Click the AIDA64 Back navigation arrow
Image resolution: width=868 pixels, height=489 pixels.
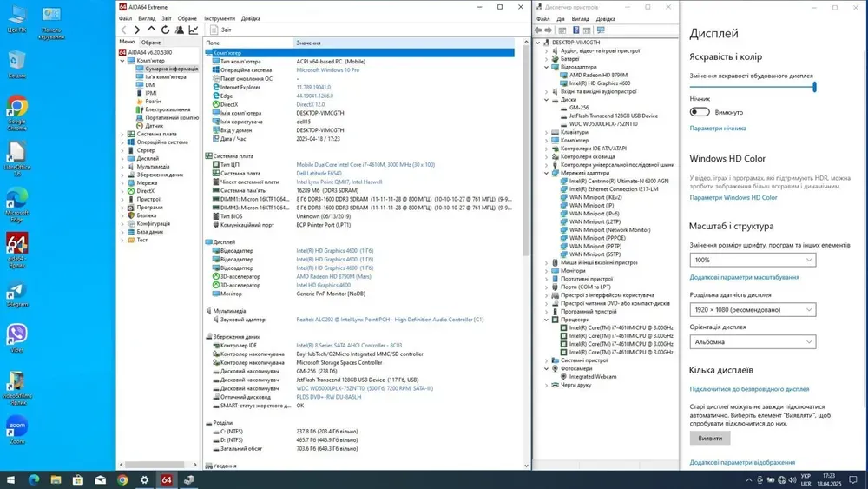124,30
